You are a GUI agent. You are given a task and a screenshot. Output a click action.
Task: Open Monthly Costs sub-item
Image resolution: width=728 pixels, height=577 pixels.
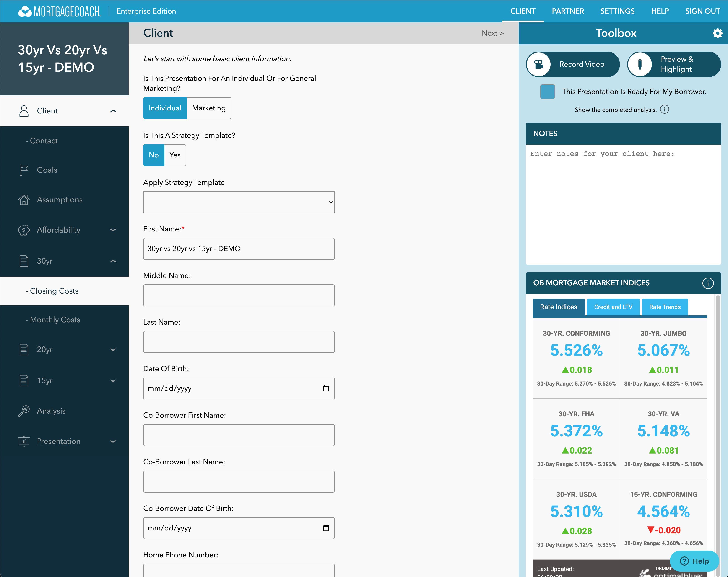[x=53, y=320]
